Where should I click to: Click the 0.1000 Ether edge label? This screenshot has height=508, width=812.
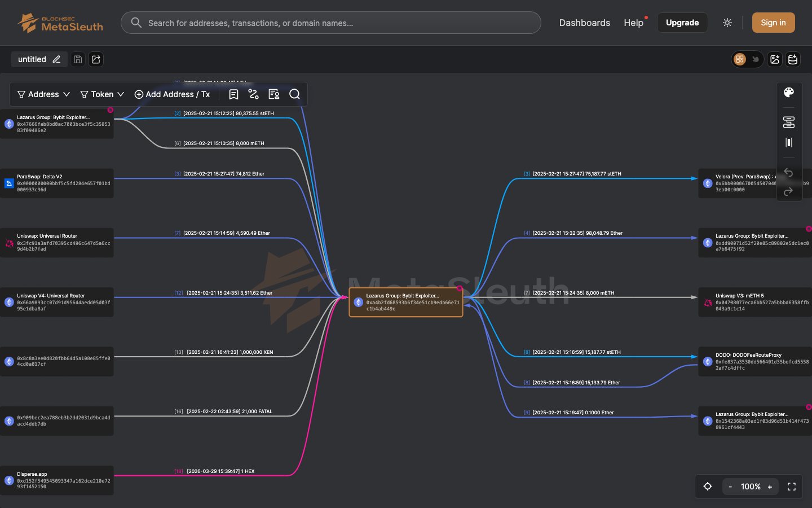(568, 413)
